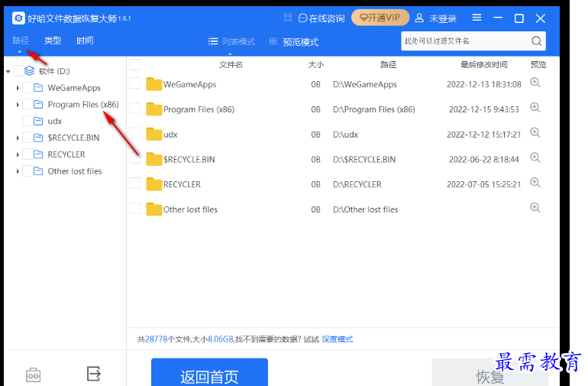Open the QR code icon in title bar
The image size is (588, 386).
[x=288, y=18]
